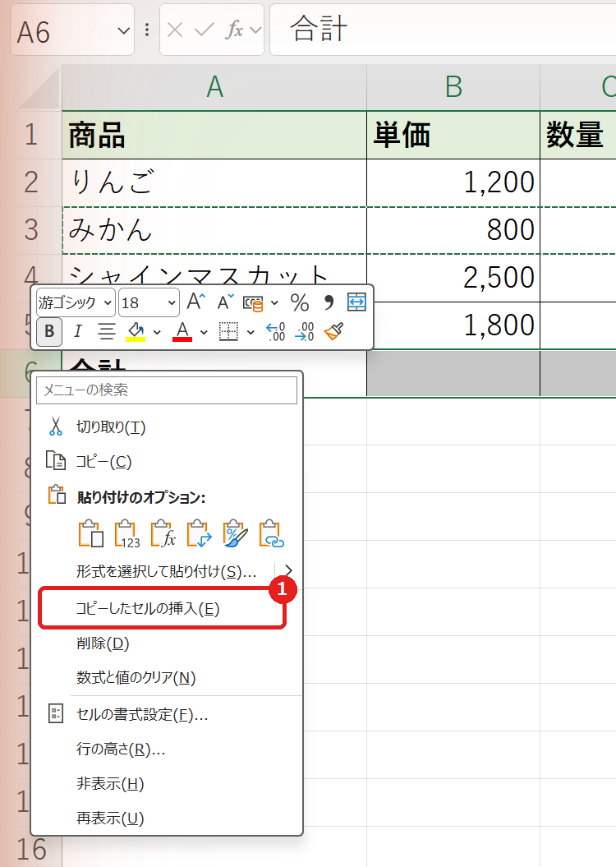Screen dimensions: 616x867
Task: Apply percent style icon
Action: coord(300,302)
